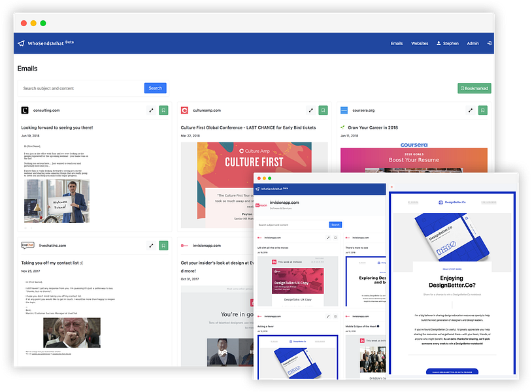532x392 pixels.
Task: Open 'Looking forward to seeing you there!' email
Action: (x=57, y=127)
